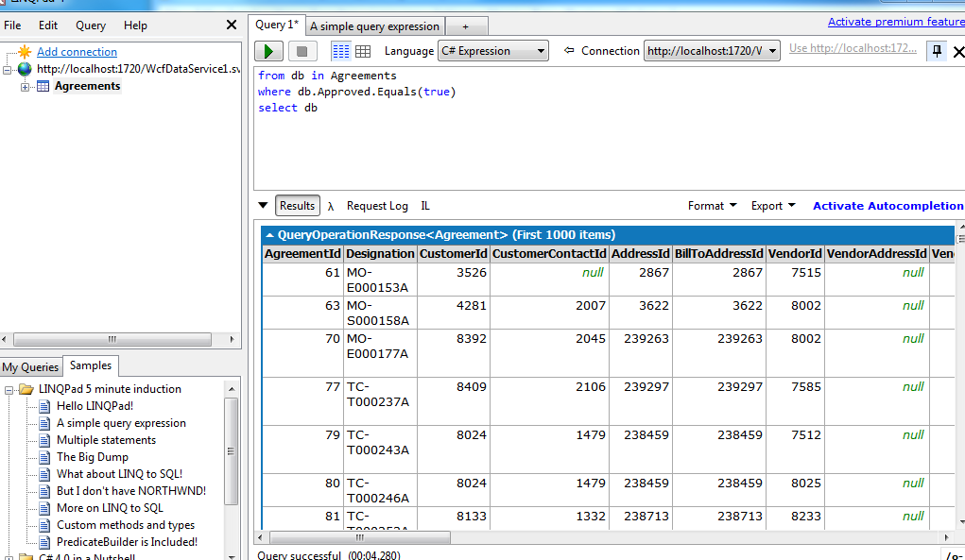965x560 pixels.
Task: Click the folder icon of LINQPad 5 minute induction
Action: point(26,389)
